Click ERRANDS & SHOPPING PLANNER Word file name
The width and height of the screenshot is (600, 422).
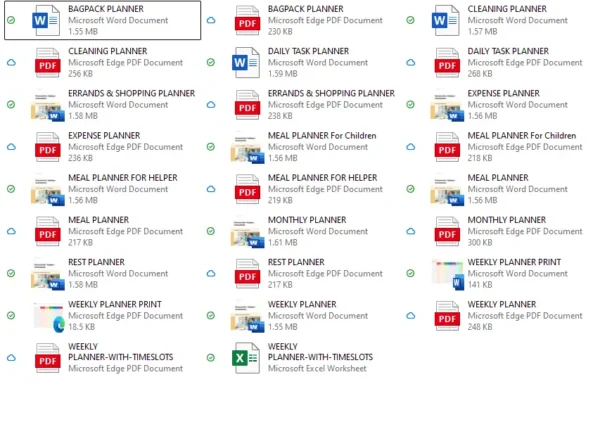(132, 93)
